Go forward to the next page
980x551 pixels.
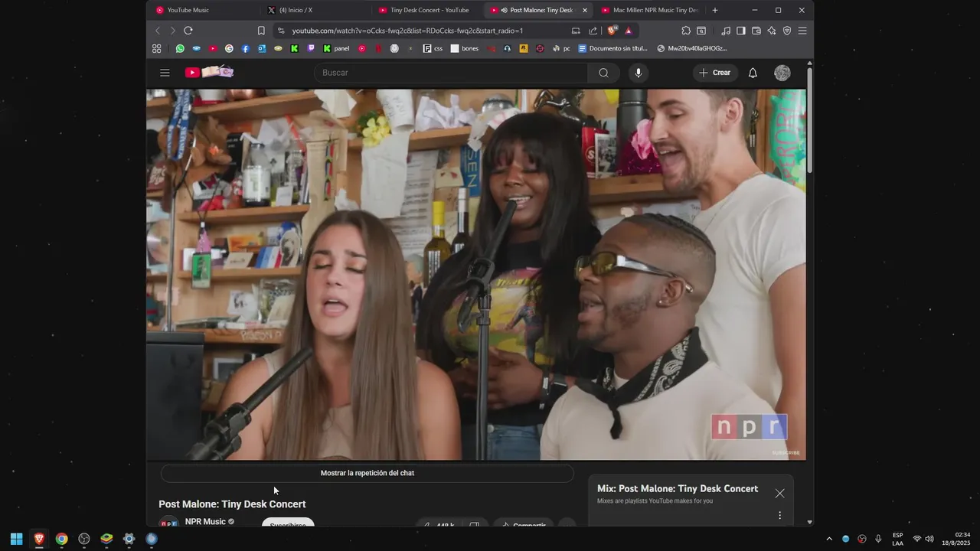[173, 31]
